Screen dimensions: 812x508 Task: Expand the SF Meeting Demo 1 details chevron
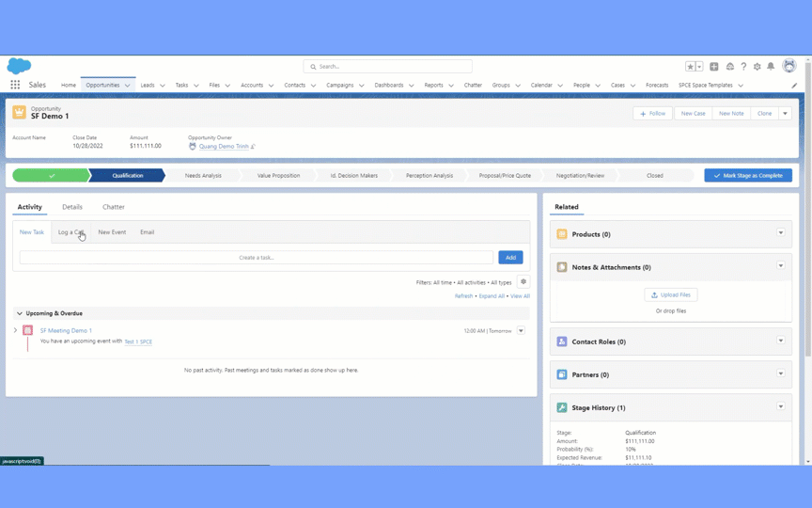click(x=16, y=330)
